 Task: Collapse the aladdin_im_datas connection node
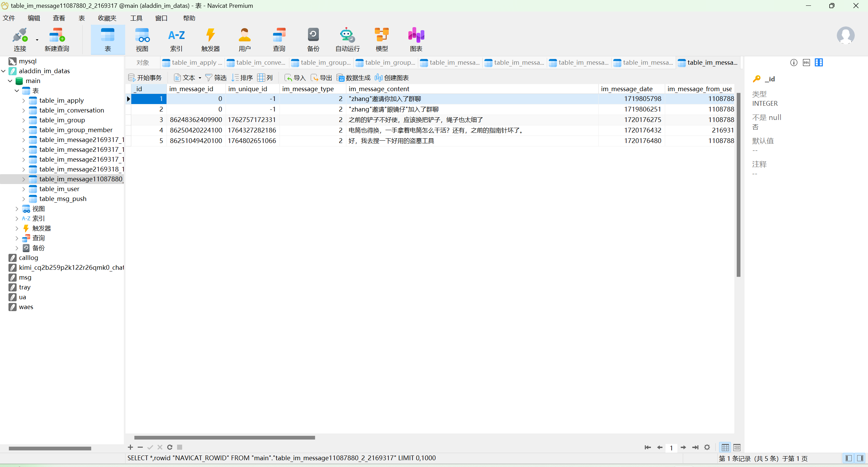pyautogui.click(x=3, y=71)
